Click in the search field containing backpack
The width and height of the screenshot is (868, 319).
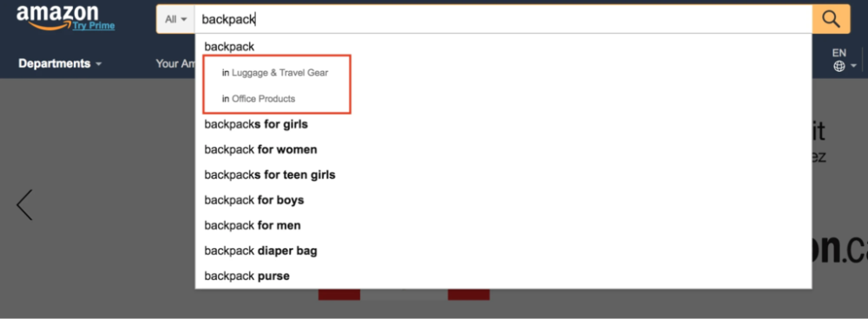(503, 19)
